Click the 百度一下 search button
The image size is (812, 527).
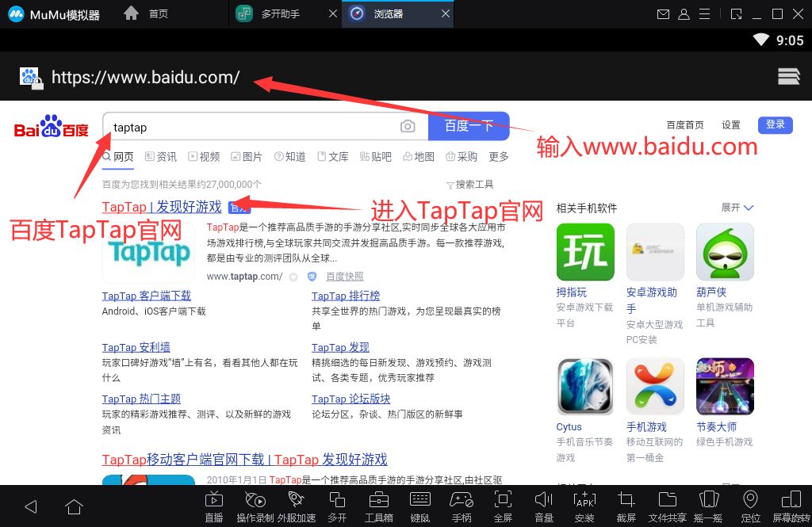469,126
